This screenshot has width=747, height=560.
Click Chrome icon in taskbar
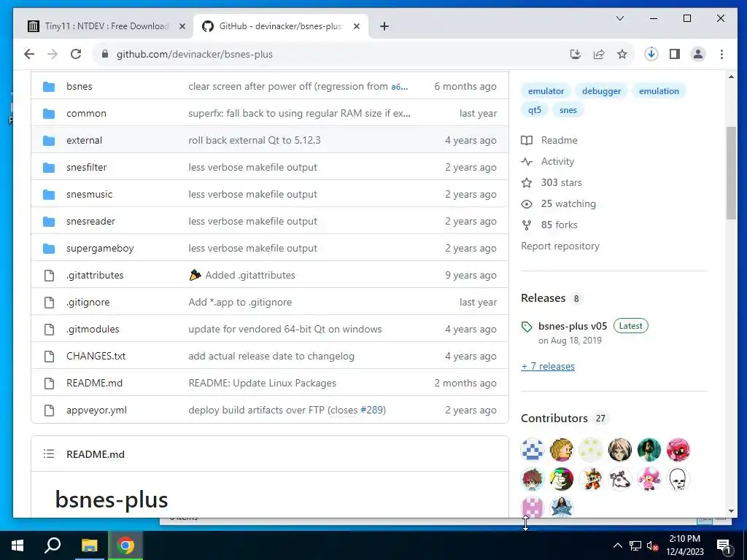click(x=125, y=545)
